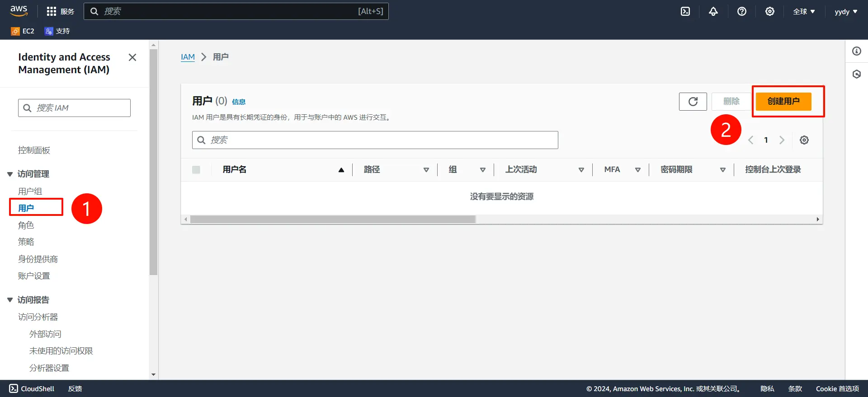Select 用户 in sidebar

click(x=26, y=208)
